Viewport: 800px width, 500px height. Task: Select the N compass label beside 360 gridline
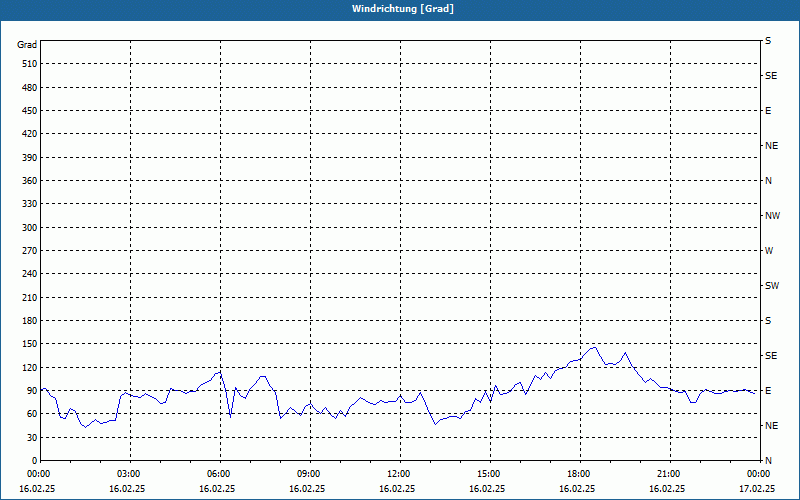pos(768,181)
